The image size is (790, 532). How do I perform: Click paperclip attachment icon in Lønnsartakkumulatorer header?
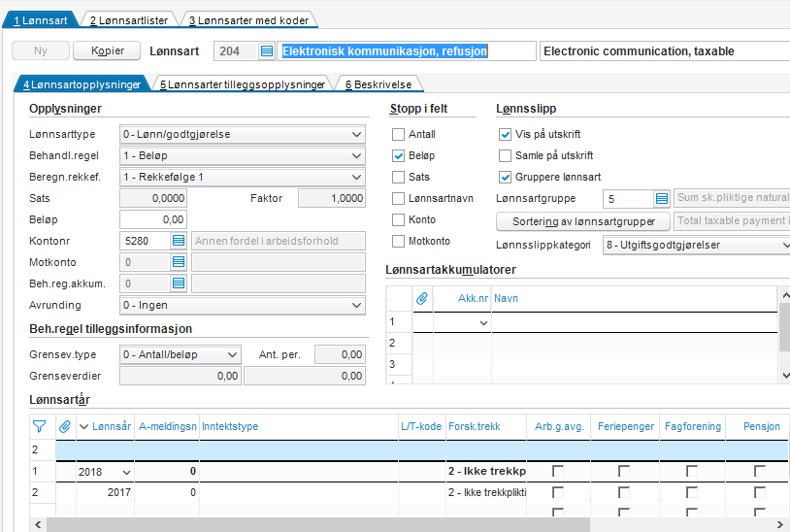[422, 298]
